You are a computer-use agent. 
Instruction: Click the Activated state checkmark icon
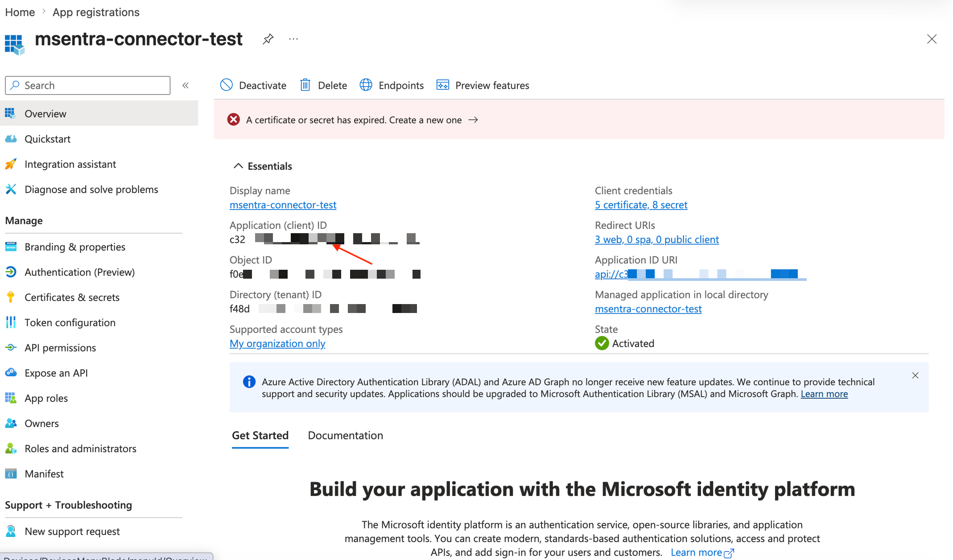pyautogui.click(x=602, y=343)
